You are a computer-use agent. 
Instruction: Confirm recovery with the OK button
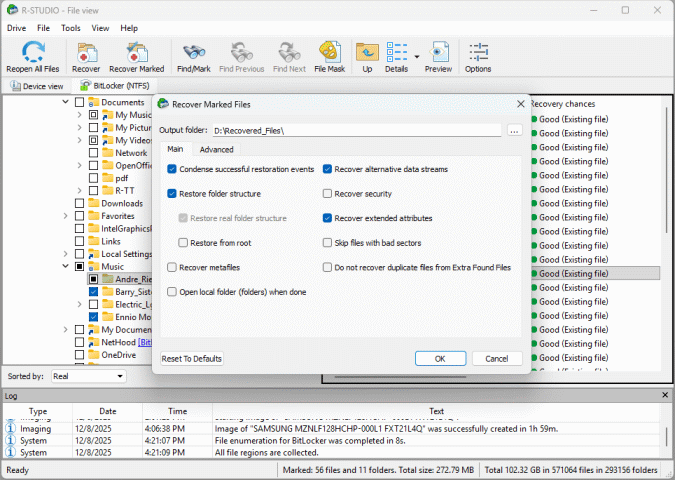pos(441,358)
